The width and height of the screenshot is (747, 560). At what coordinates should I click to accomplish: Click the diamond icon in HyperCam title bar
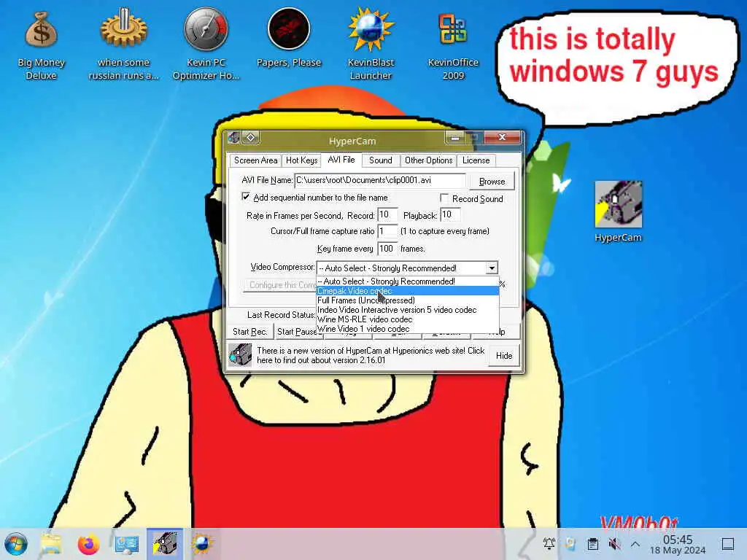coord(250,138)
